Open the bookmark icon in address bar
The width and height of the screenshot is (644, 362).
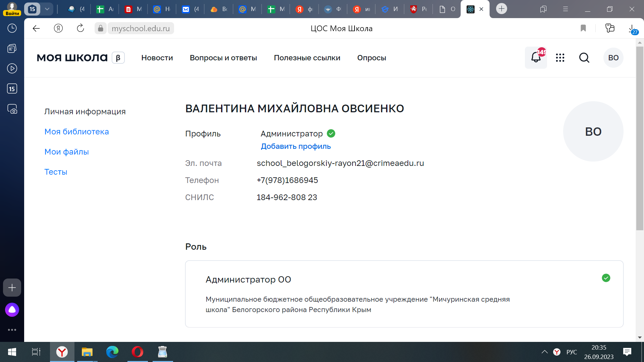click(583, 28)
